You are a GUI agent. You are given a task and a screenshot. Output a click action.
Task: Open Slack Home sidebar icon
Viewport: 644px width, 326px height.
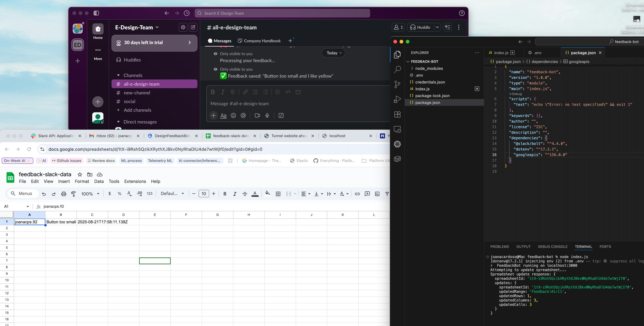coord(98,29)
